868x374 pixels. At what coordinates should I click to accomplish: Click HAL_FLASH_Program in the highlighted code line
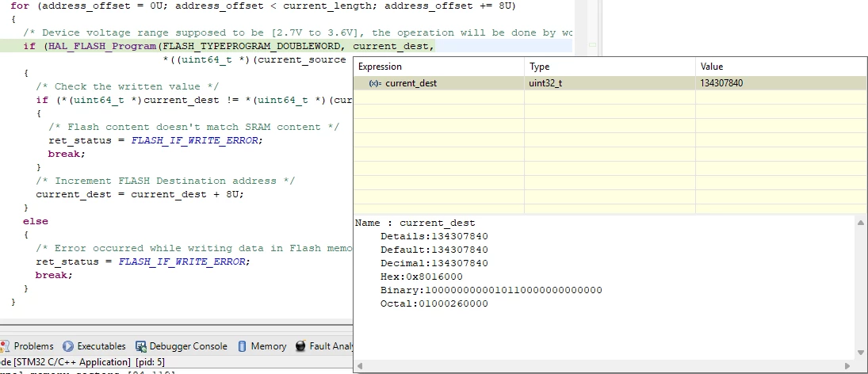point(102,46)
